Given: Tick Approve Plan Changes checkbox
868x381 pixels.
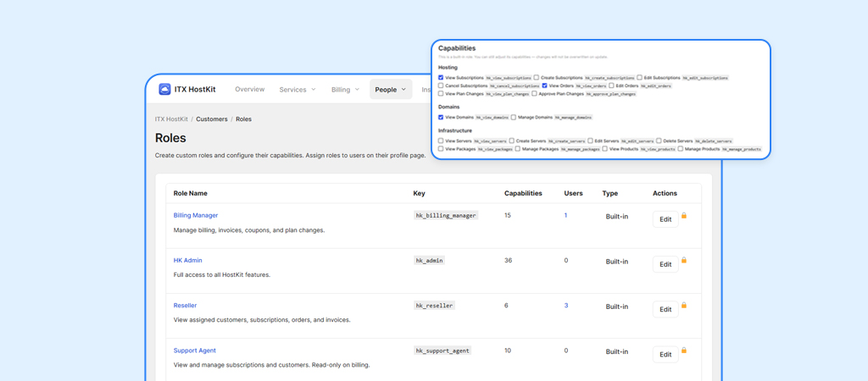Looking at the screenshot, I should tap(534, 93).
